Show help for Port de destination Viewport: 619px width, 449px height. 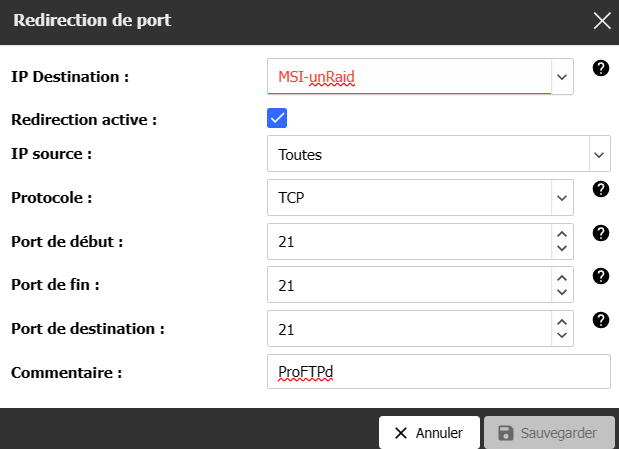pos(601,320)
